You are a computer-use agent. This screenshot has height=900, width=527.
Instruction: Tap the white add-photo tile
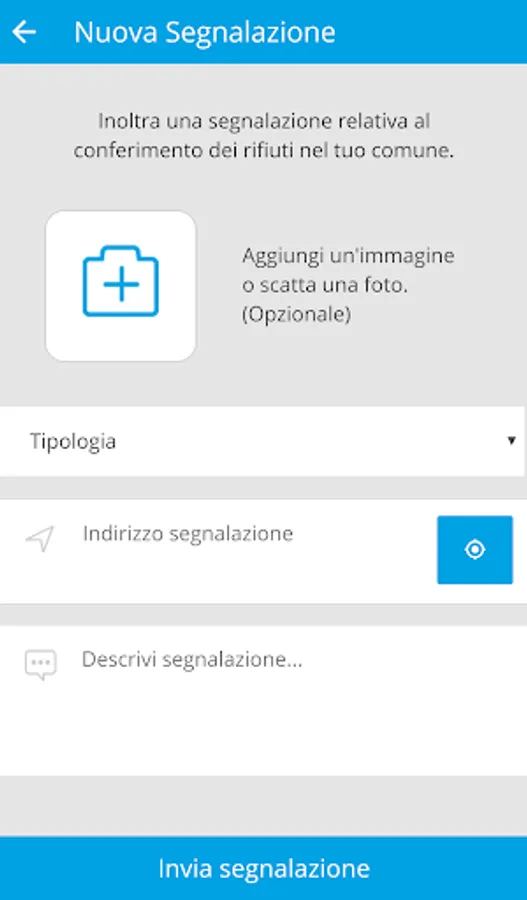point(121,286)
